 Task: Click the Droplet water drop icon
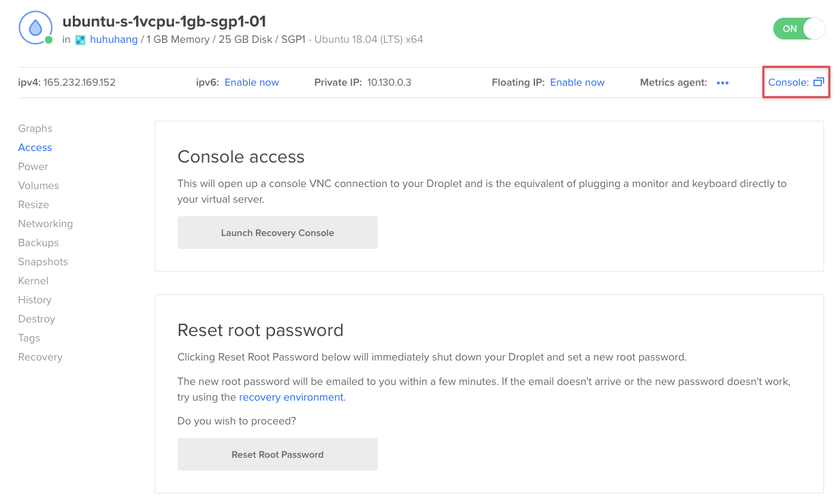click(34, 28)
